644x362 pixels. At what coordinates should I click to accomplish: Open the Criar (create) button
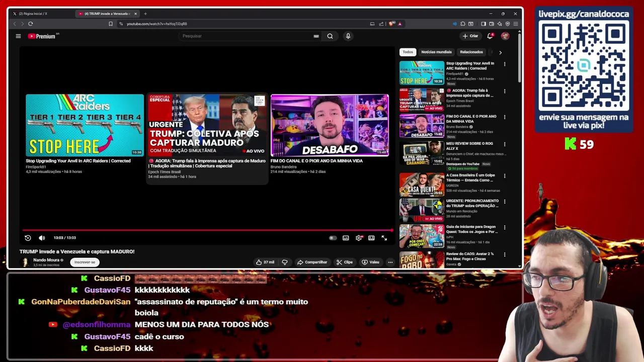pos(470,36)
